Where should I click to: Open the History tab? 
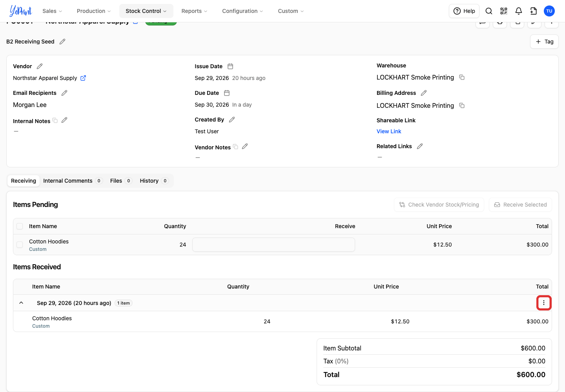(154, 181)
